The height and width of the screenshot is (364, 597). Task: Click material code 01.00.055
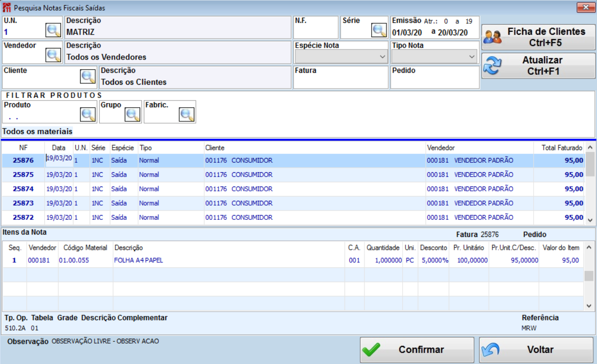coord(74,260)
